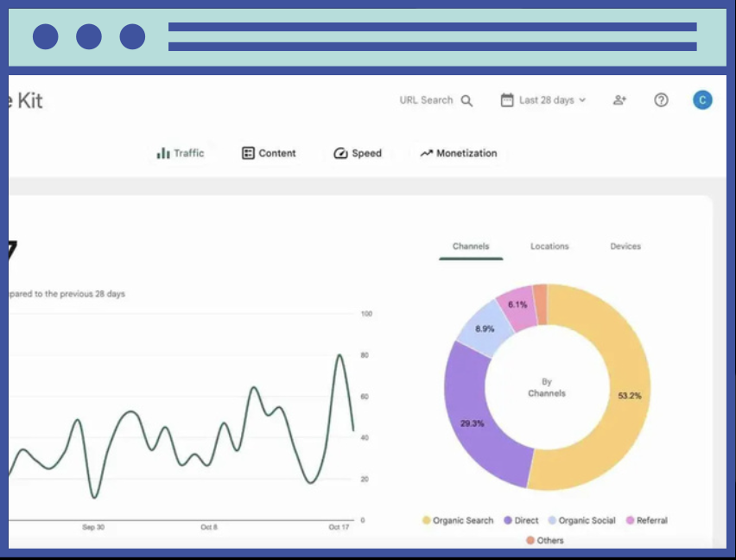
Task: Open the account avatar labeled C
Action: click(x=702, y=100)
